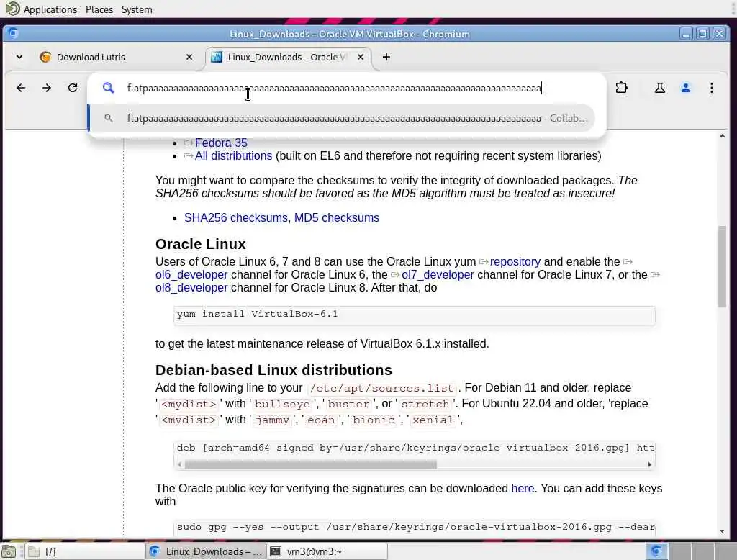Open the three-dot Chromium menu

click(712, 88)
